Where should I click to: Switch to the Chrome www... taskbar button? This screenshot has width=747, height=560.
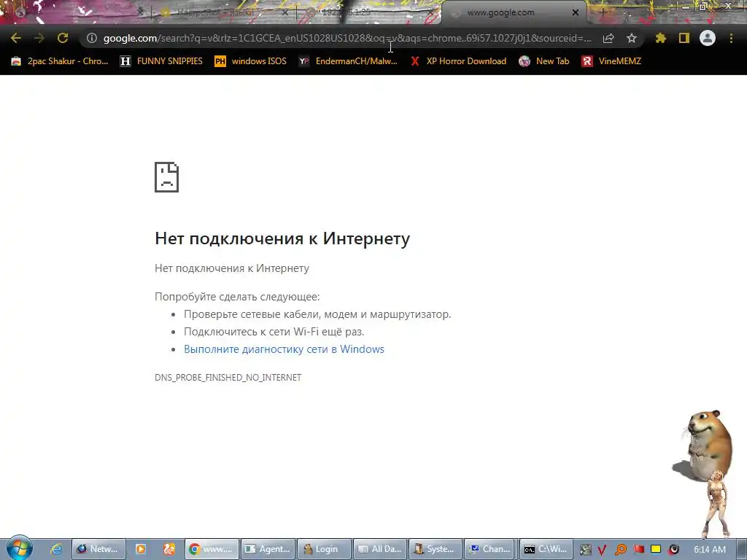(212, 549)
